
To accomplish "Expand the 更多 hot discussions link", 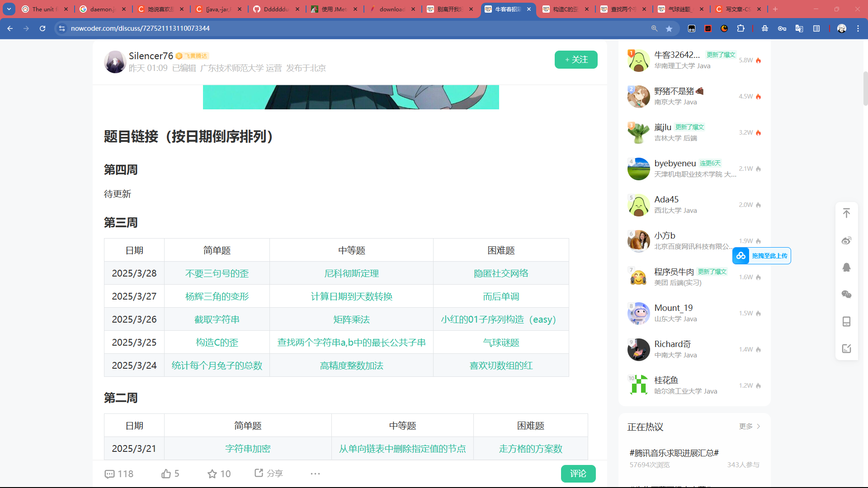I will pos(749,427).
